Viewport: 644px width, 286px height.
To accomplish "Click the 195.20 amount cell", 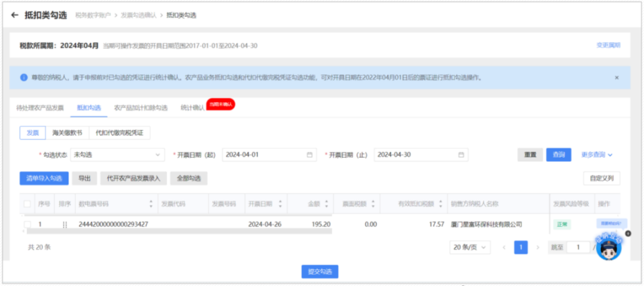I will click(321, 224).
